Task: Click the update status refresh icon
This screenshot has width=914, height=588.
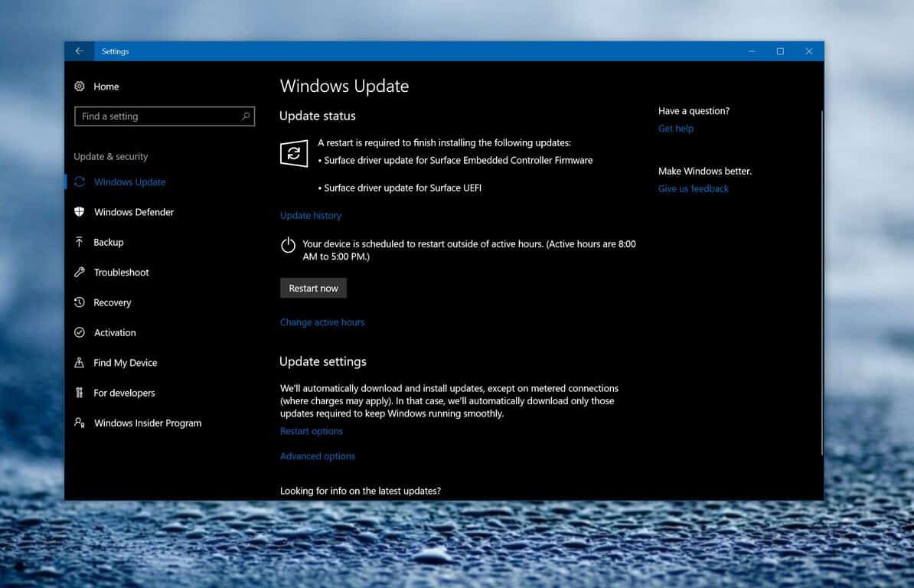Action: click(x=294, y=153)
